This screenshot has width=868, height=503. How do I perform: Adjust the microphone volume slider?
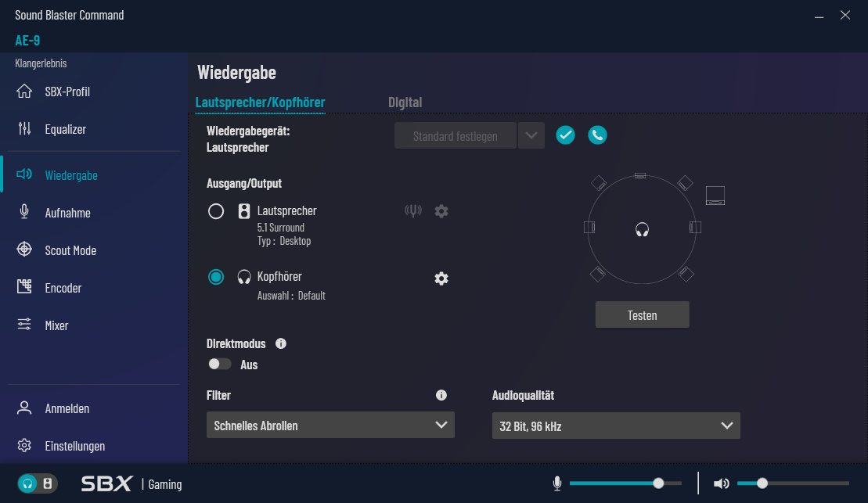(625, 483)
